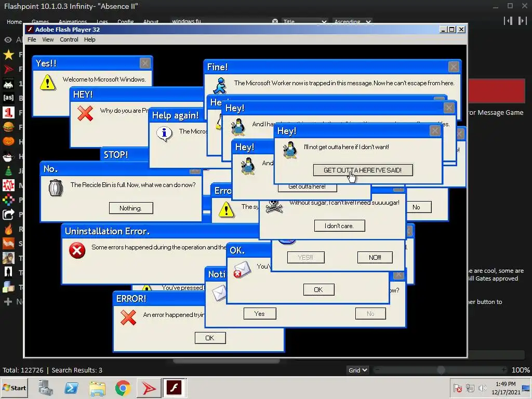Click the YES!!! button
Image resolution: width=532 pixels, height=399 pixels.
click(305, 257)
